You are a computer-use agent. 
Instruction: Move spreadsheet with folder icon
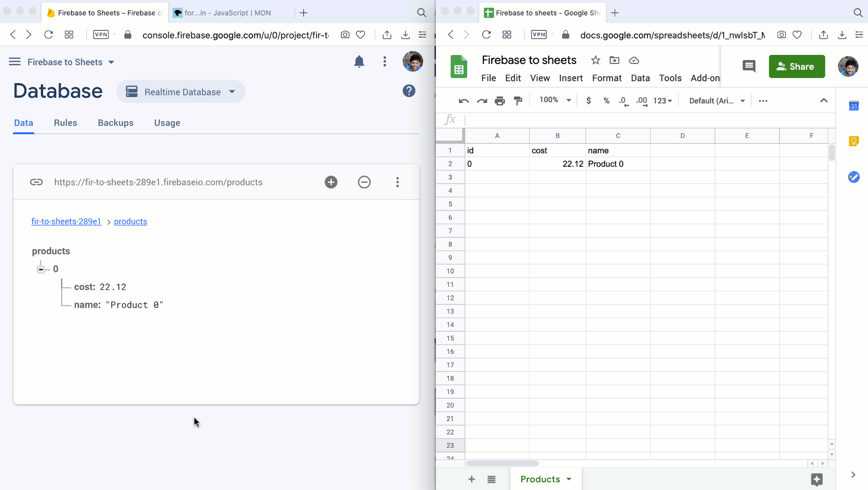coord(614,60)
